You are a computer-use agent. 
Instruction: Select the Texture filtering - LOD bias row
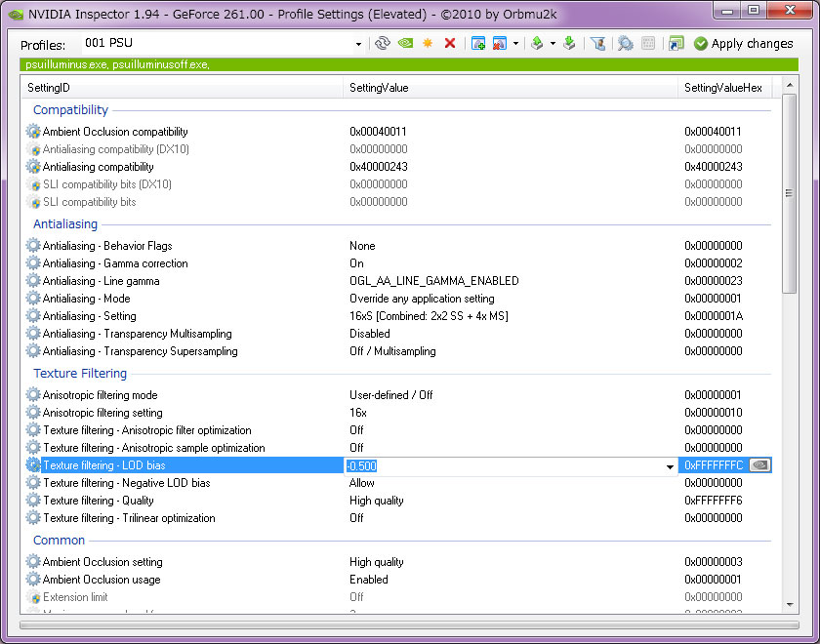398,465
